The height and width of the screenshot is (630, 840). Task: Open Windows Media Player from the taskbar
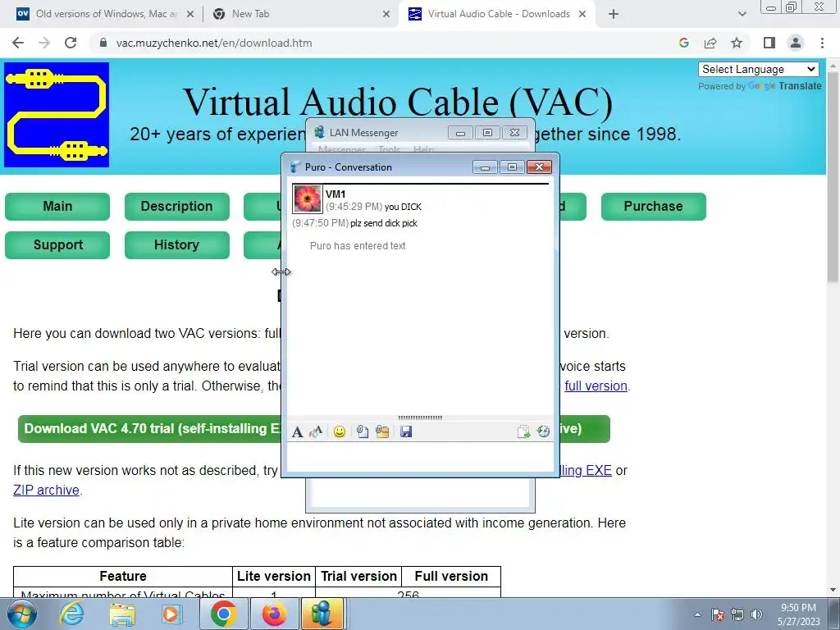(171, 614)
